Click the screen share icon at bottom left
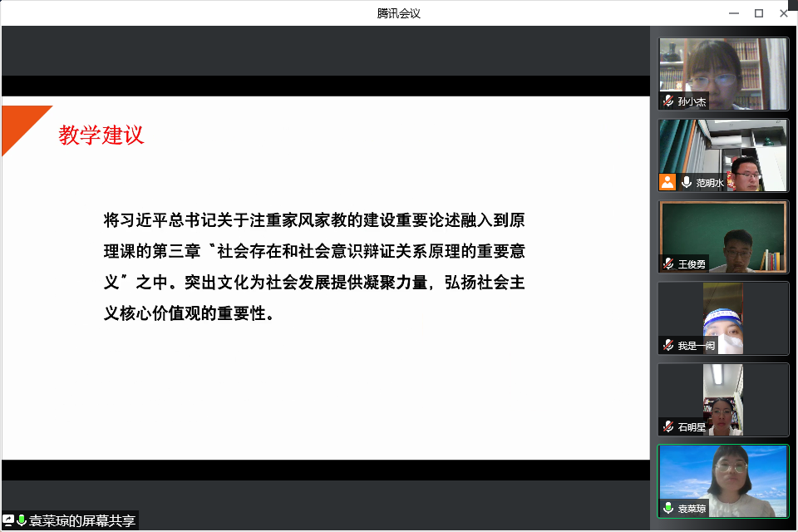 [8, 520]
